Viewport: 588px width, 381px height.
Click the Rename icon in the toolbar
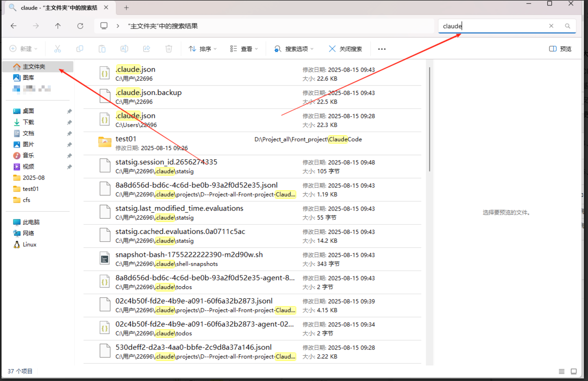pyautogui.click(x=124, y=49)
